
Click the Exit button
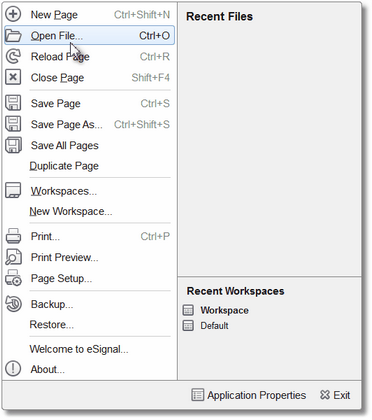pos(335,395)
